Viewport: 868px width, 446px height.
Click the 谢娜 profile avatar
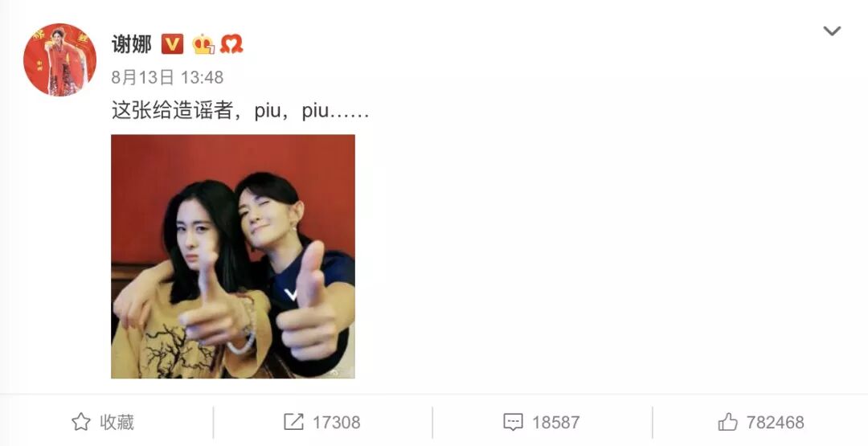pos(59,59)
